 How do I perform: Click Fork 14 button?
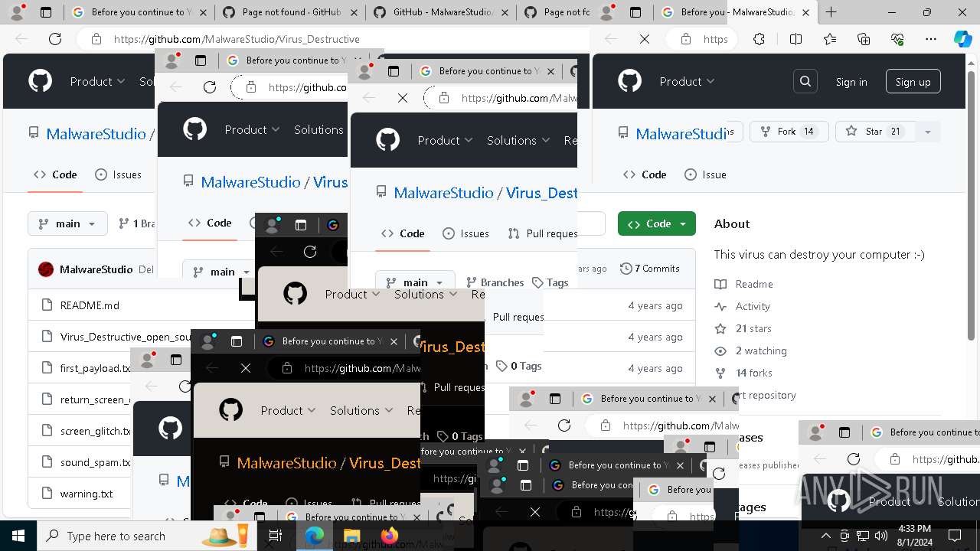point(789,132)
